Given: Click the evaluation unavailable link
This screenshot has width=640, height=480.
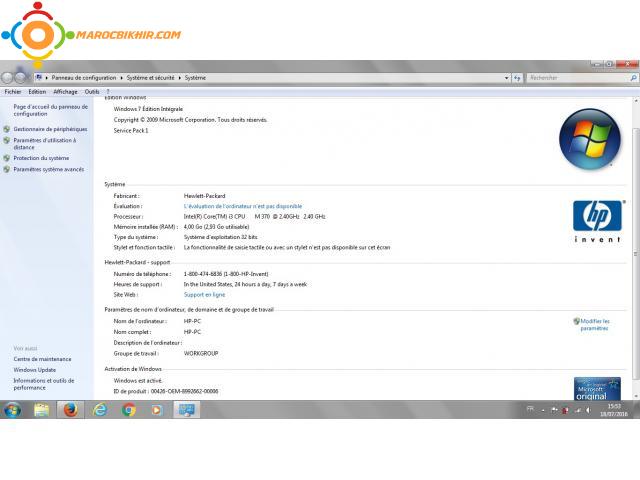Looking at the screenshot, I should pyautogui.click(x=243, y=206).
